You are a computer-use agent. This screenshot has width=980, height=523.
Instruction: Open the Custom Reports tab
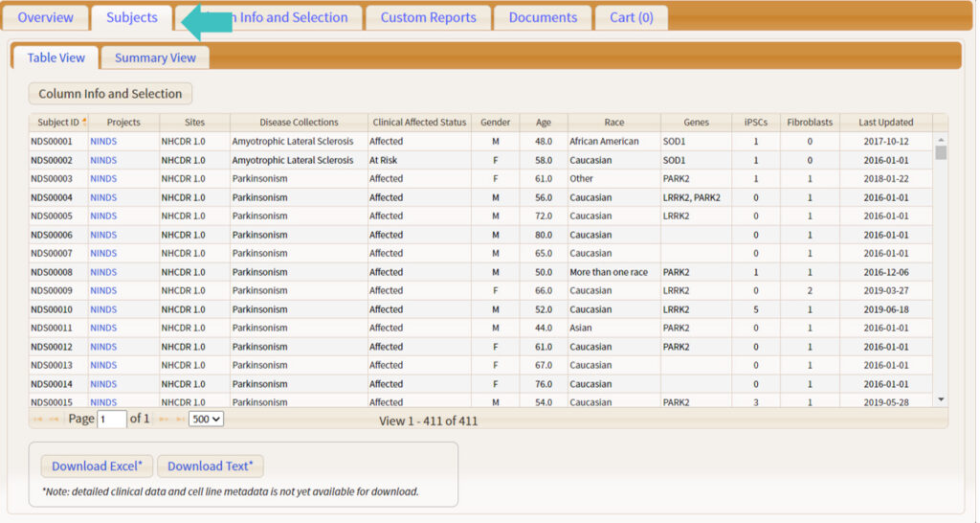click(428, 17)
